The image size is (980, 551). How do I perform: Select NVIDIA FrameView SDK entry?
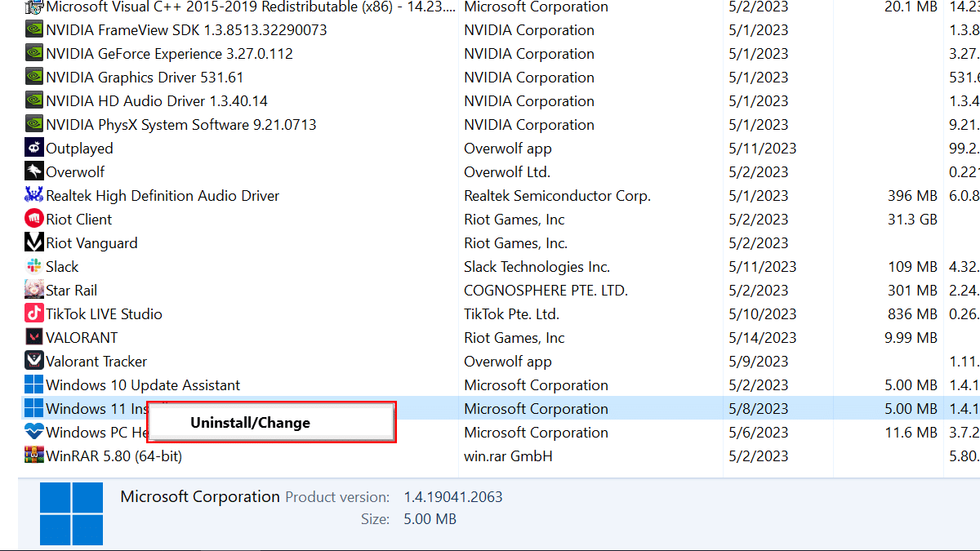tap(186, 30)
